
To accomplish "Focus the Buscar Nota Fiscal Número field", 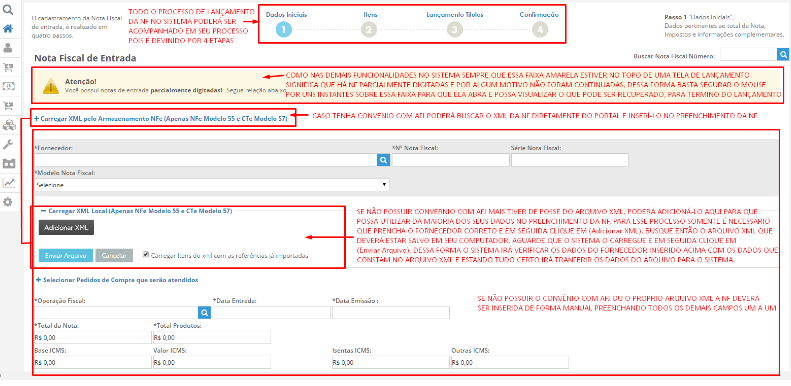I will point(749,54).
